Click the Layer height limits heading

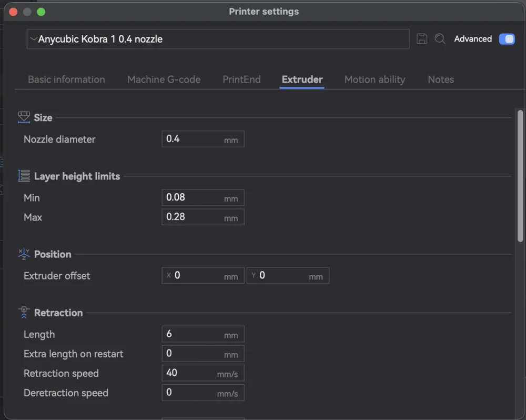click(x=77, y=176)
